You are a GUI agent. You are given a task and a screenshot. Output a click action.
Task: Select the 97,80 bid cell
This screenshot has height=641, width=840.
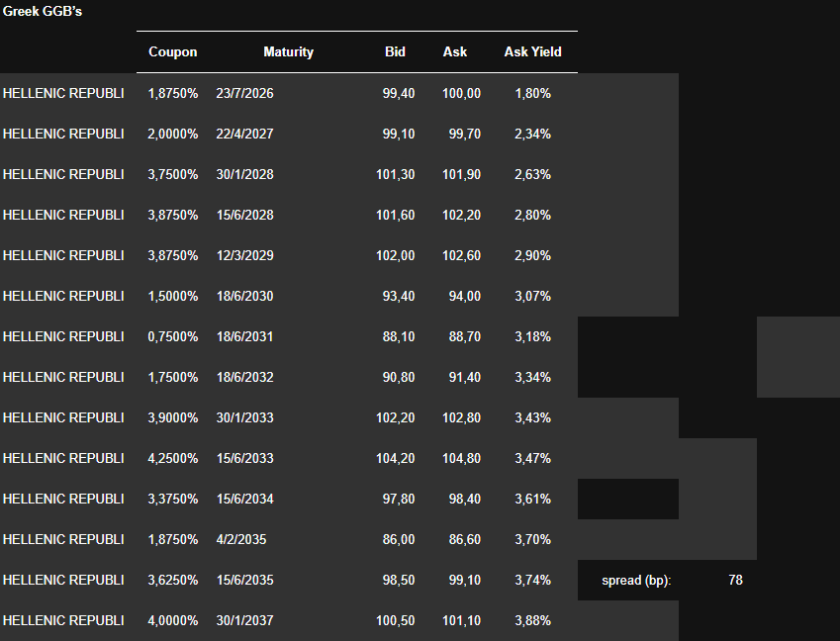(x=399, y=500)
